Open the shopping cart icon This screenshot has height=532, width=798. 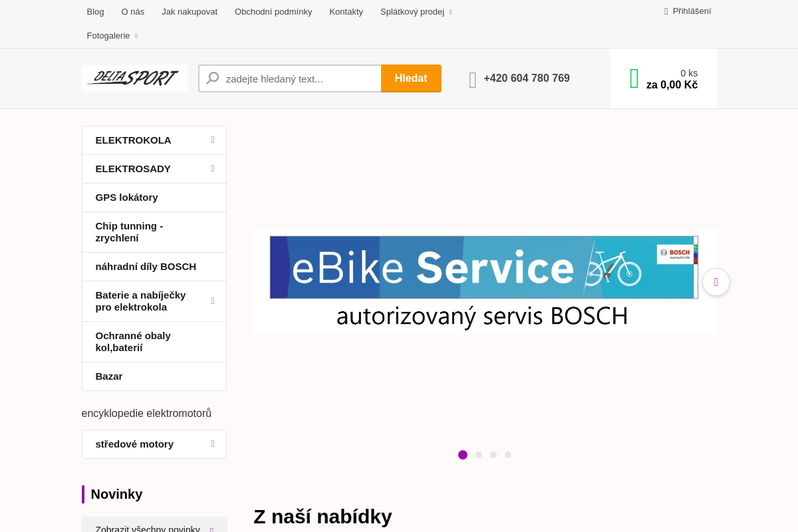point(634,78)
